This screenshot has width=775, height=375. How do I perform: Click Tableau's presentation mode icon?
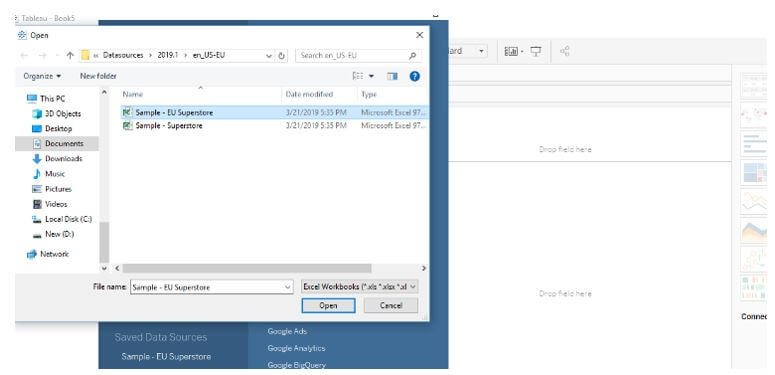[536, 51]
